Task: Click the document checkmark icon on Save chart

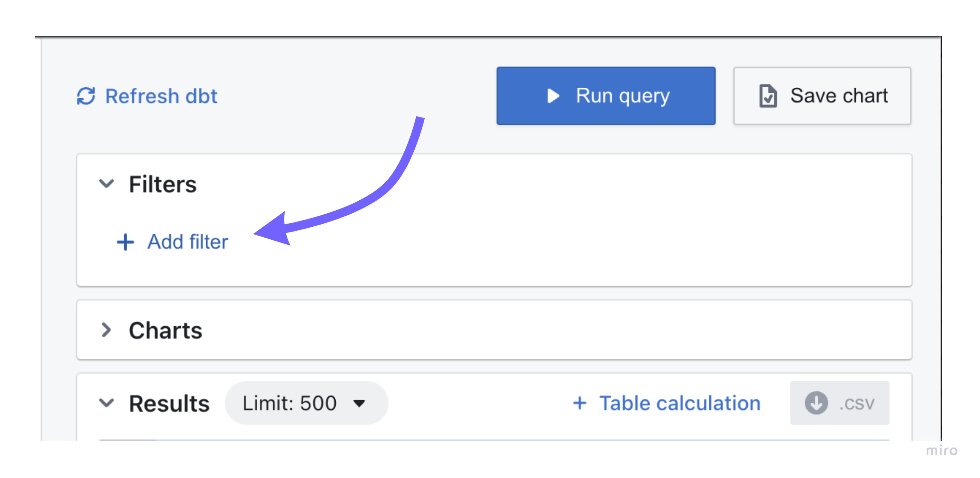Action: [x=768, y=96]
